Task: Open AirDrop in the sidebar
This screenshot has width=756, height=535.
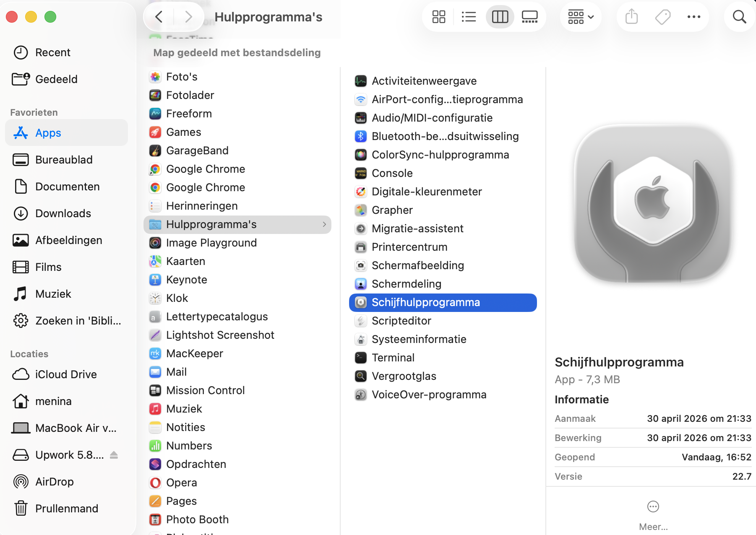Action: point(66,482)
